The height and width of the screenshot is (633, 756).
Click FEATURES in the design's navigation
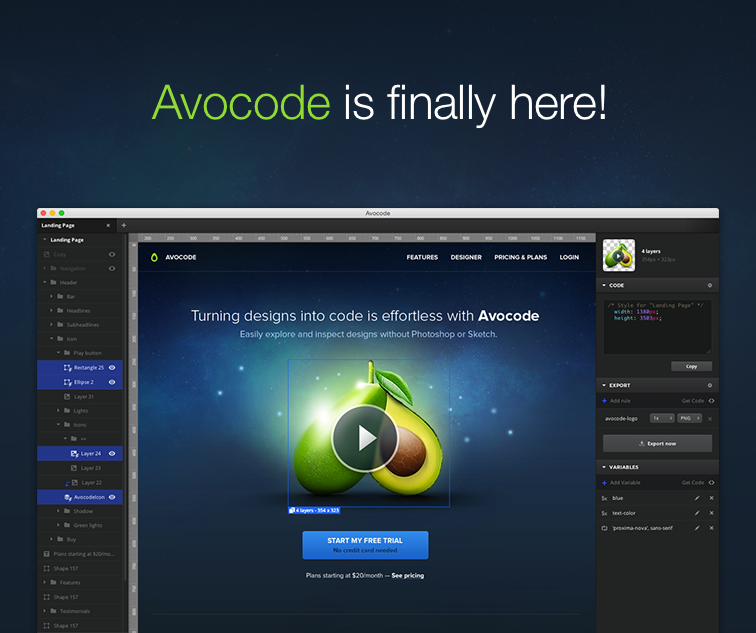click(422, 257)
